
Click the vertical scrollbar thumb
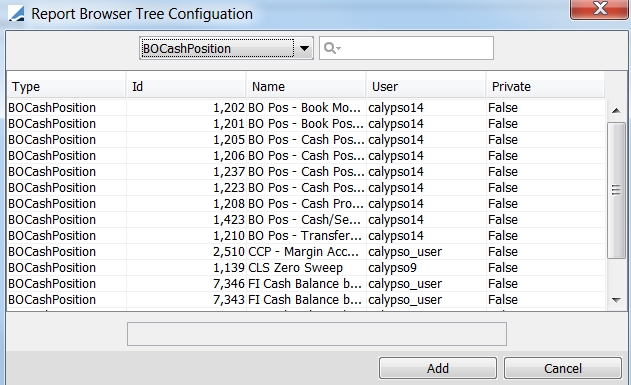coord(616,190)
